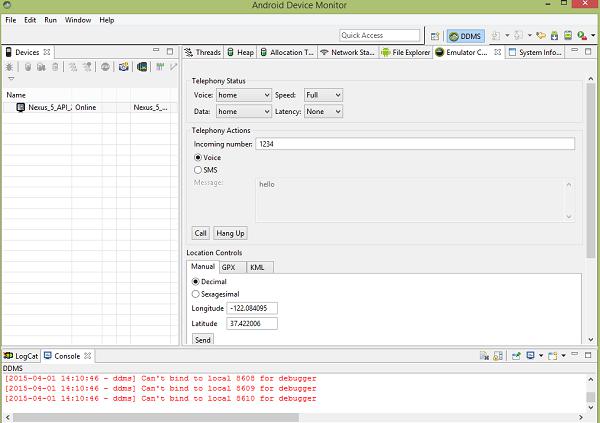This screenshot has height=423, width=600.
Task: Click the Clear Console icon
Action: pyautogui.click(x=484, y=356)
